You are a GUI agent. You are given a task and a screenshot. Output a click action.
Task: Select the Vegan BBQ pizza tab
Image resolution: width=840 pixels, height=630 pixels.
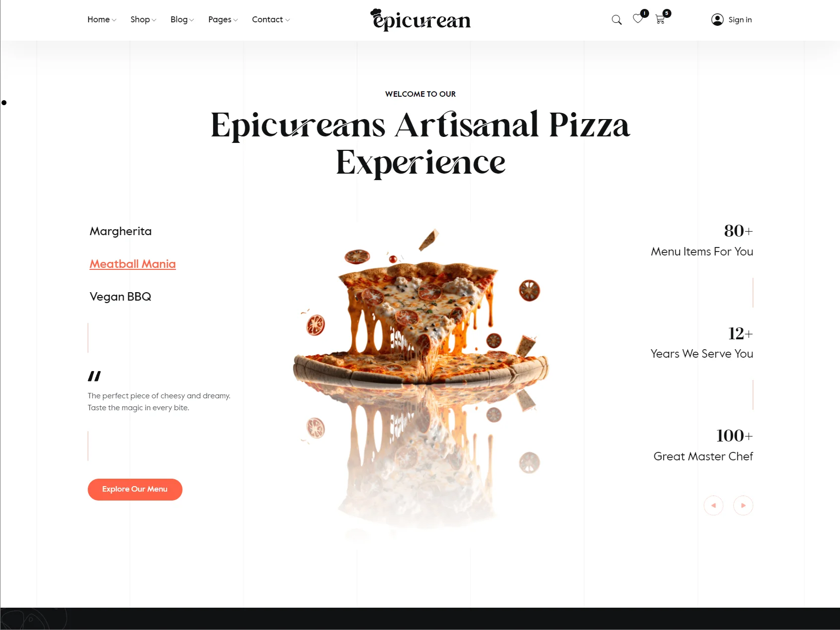point(120,297)
